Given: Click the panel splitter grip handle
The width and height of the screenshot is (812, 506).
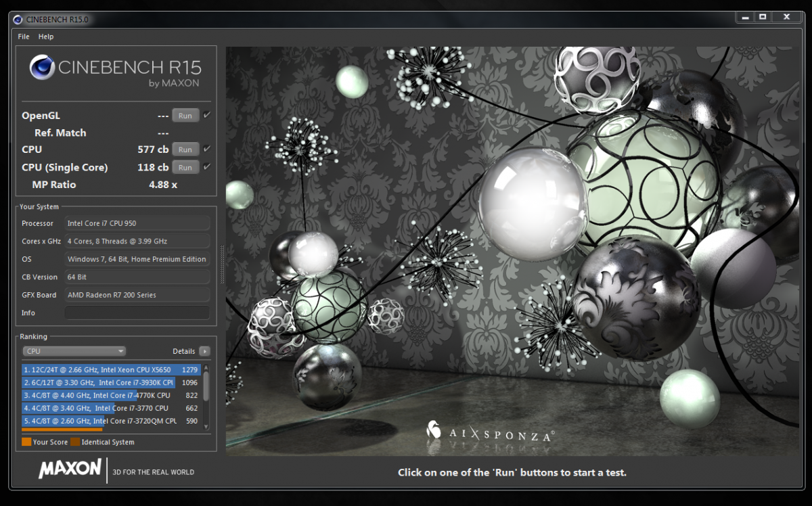Looking at the screenshot, I should tap(221, 265).
